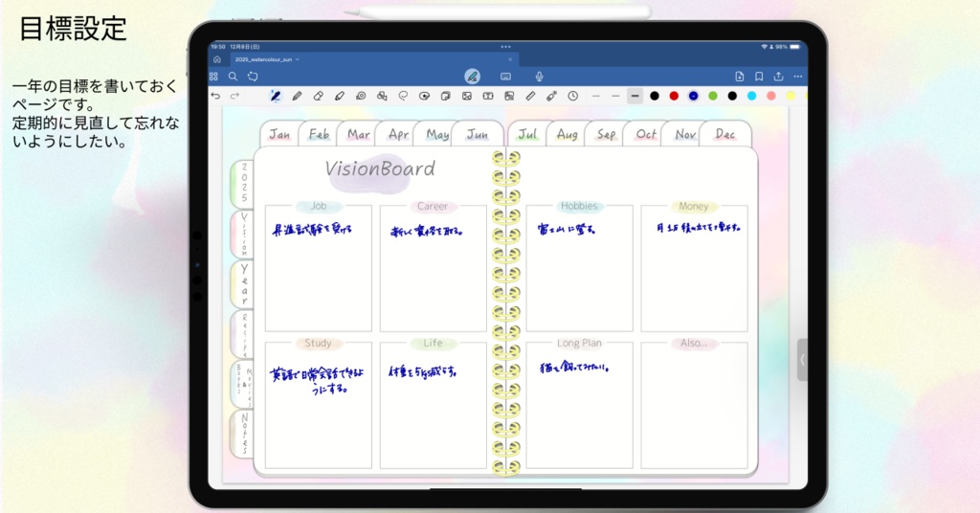Toggle the keyboard typing mode
This screenshot has width=980, height=513.
pos(505,77)
